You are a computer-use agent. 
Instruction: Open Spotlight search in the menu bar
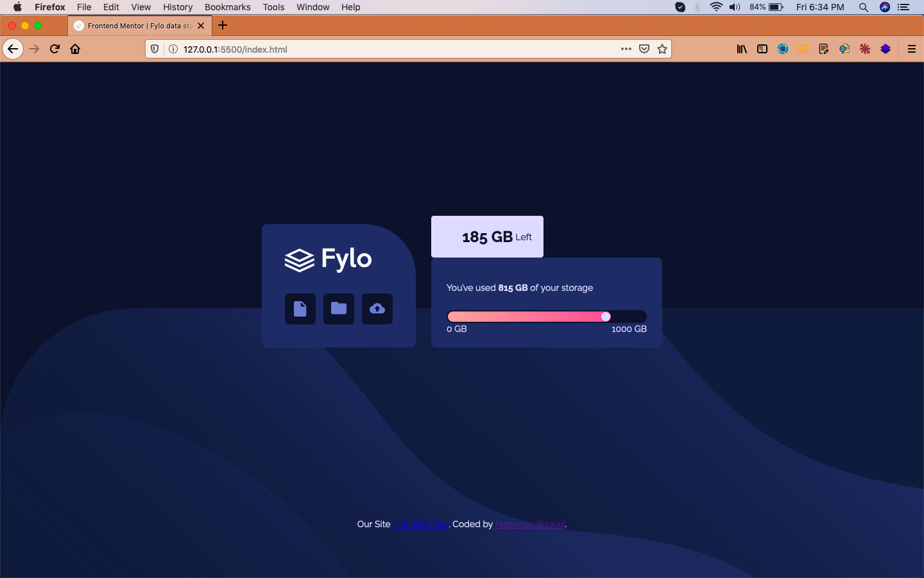tap(864, 7)
